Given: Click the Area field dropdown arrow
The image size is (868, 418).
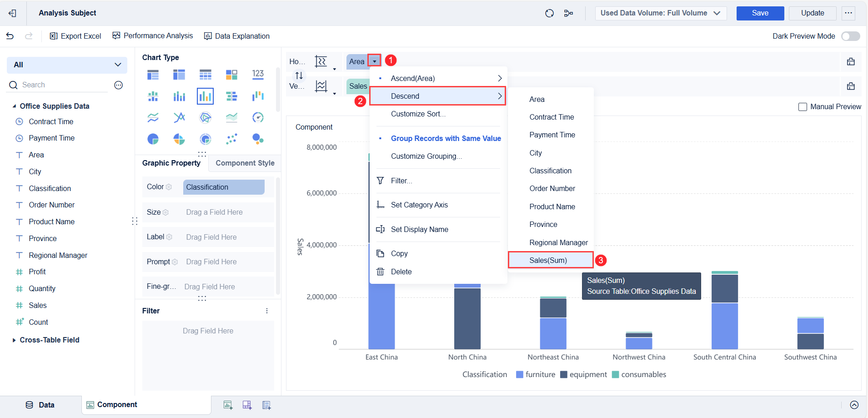Looking at the screenshot, I should (x=374, y=61).
